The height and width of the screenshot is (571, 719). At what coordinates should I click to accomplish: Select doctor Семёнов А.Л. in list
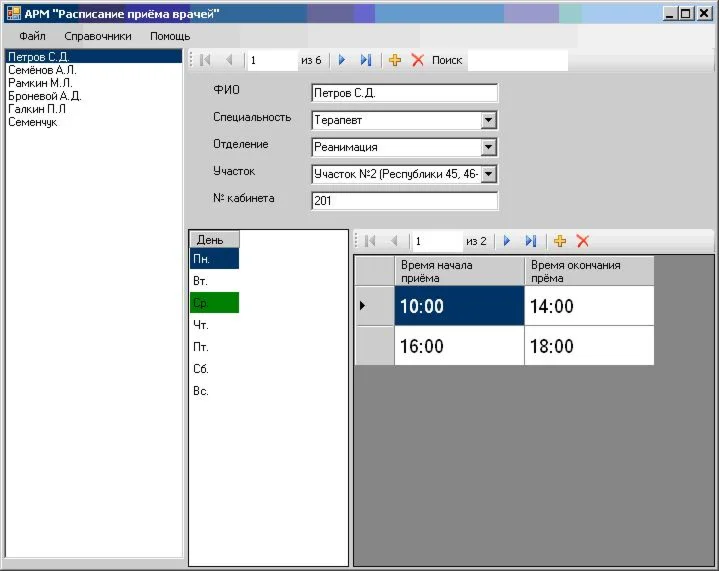(x=94, y=70)
